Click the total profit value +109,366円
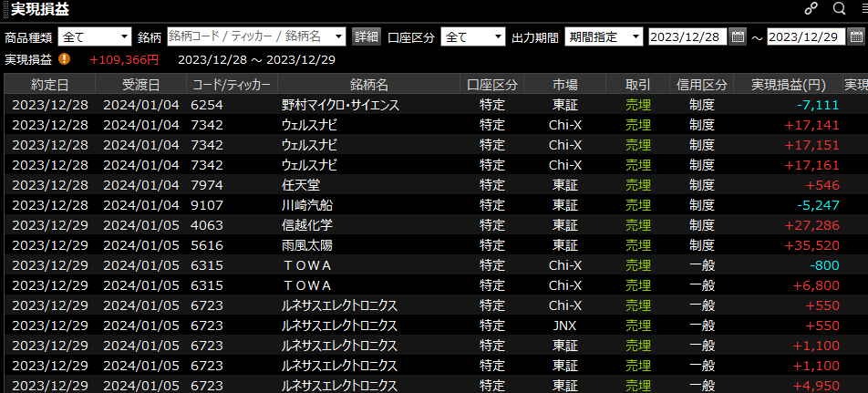The image size is (868, 393). point(124,59)
